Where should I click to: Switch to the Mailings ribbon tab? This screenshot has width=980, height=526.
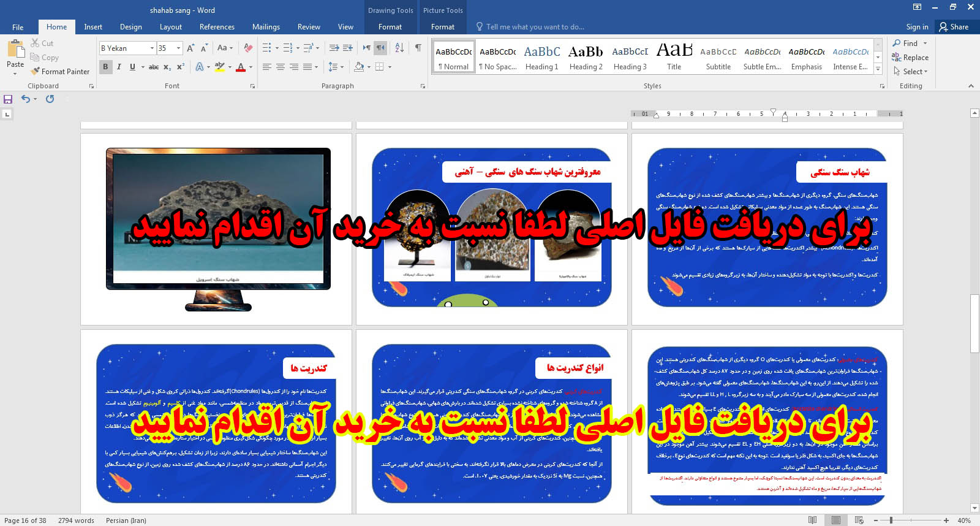(x=266, y=27)
